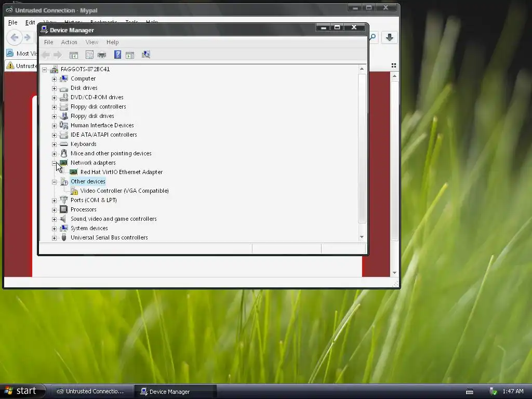
Task: Select the Network adapters label
Action: pyautogui.click(x=93, y=163)
